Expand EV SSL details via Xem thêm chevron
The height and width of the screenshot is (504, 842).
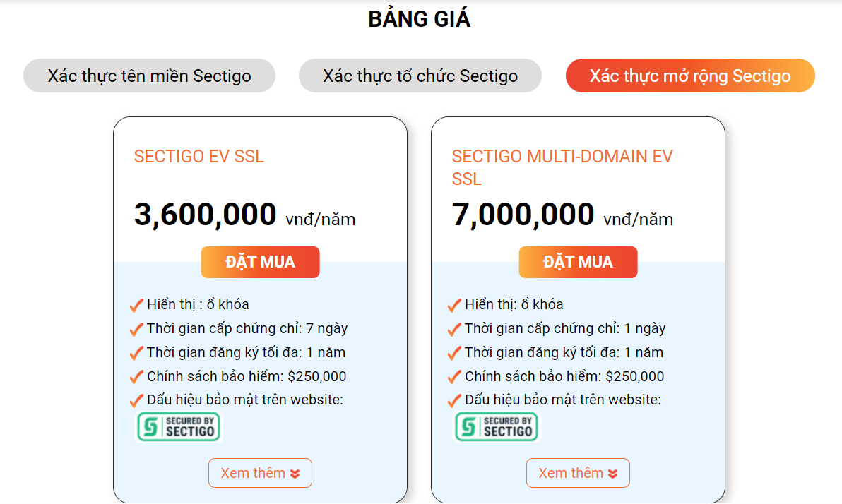pos(295,474)
